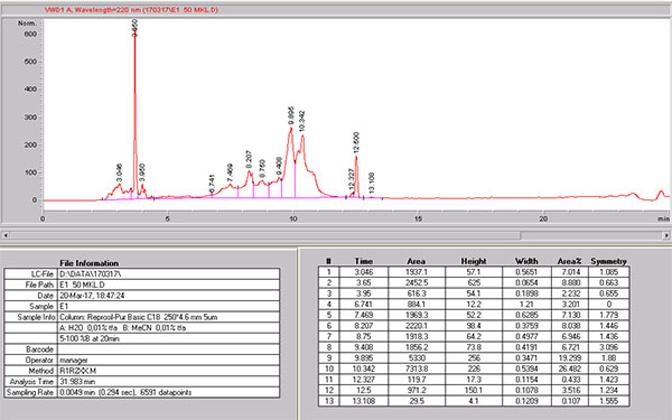Click the 8.207 peak label on the chromatogram
The height and width of the screenshot is (420, 672).
pyautogui.click(x=249, y=159)
